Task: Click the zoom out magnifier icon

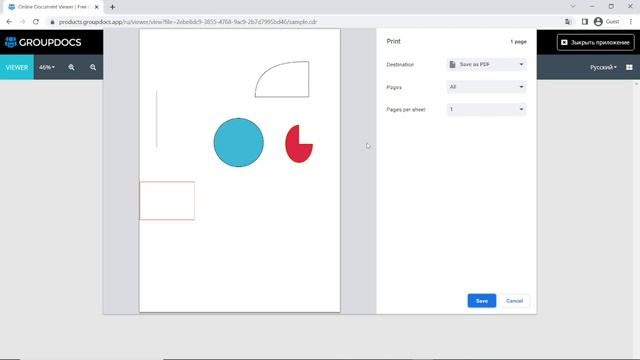Action: click(93, 67)
